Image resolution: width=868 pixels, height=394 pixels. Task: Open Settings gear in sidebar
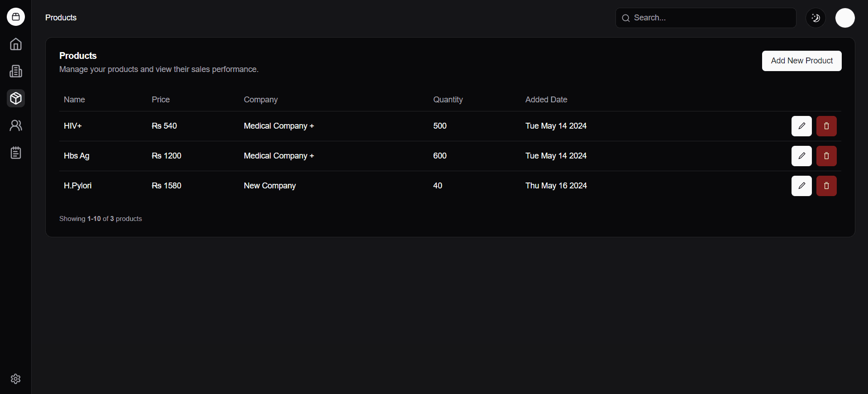click(x=16, y=379)
